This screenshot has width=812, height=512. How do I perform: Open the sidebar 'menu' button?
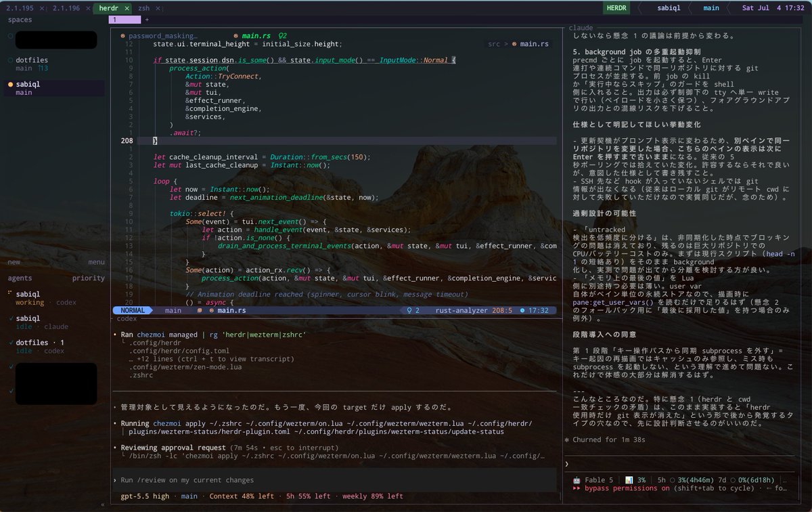click(x=96, y=262)
